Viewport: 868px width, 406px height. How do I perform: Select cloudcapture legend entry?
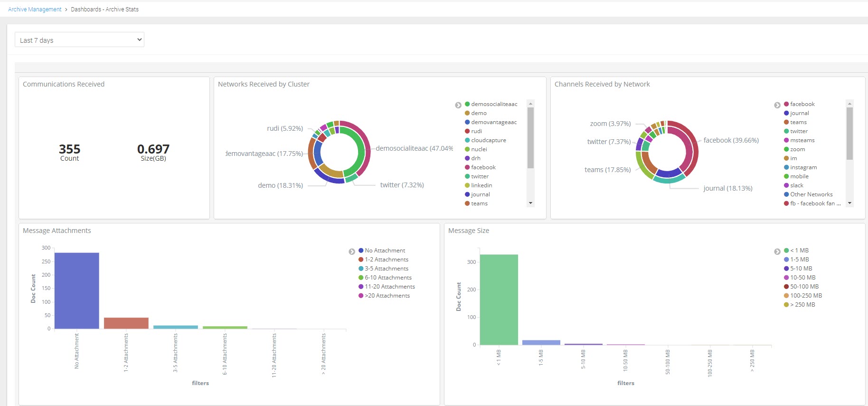pos(485,140)
